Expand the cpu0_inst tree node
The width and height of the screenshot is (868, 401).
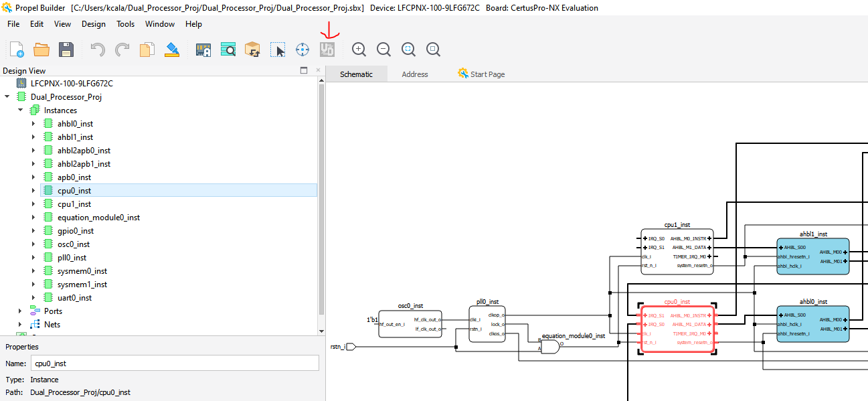33,191
